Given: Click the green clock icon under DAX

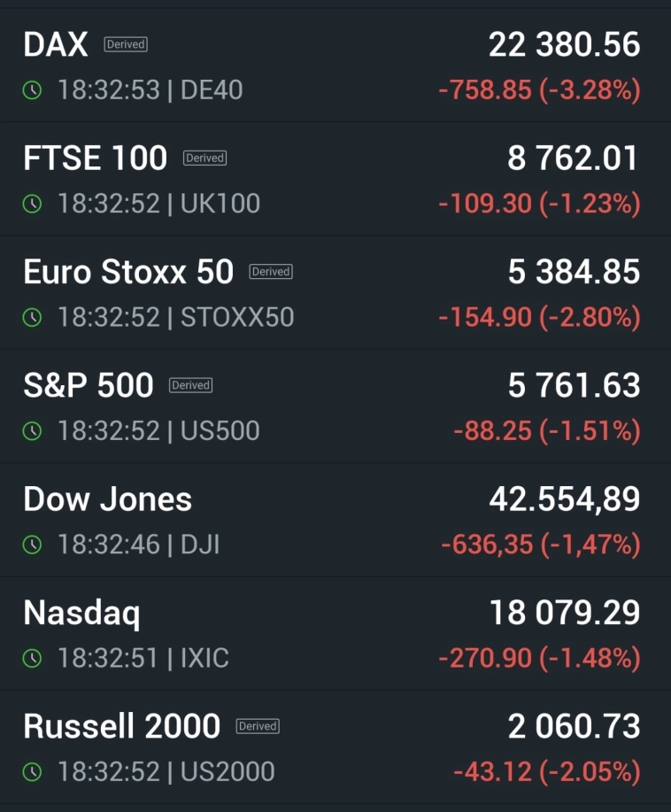Looking at the screenshot, I should coord(33,90).
